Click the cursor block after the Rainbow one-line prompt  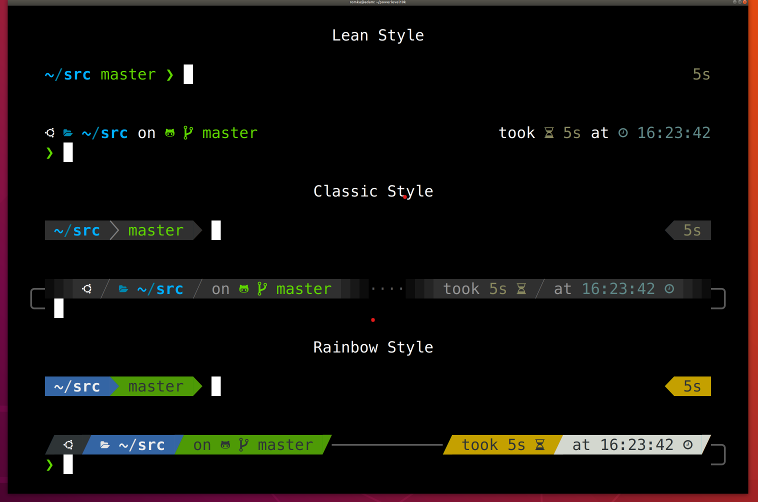click(x=216, y=386)
